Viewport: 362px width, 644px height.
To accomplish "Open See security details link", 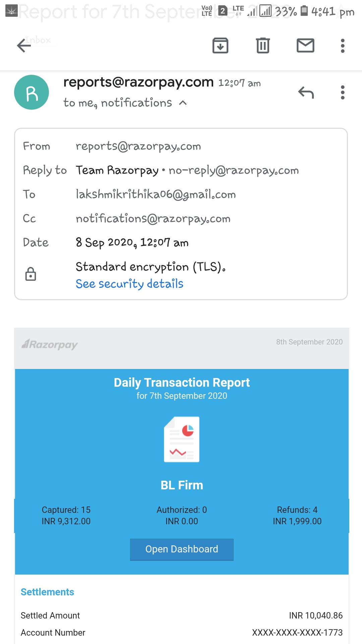I will [129, 284].
